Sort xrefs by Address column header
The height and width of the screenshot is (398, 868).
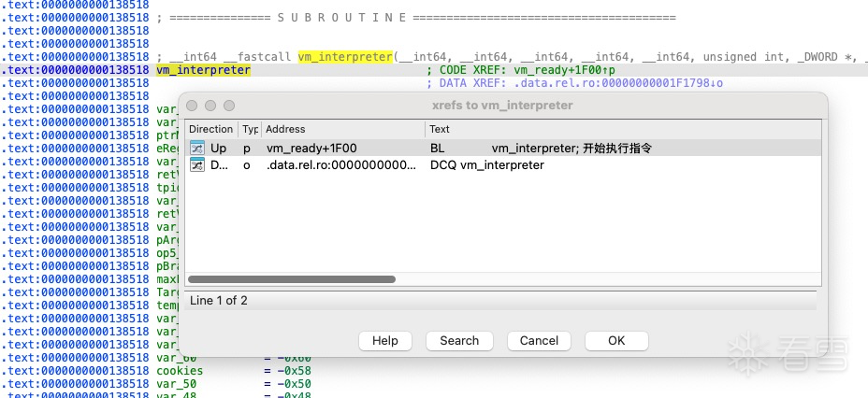point(341,129)
